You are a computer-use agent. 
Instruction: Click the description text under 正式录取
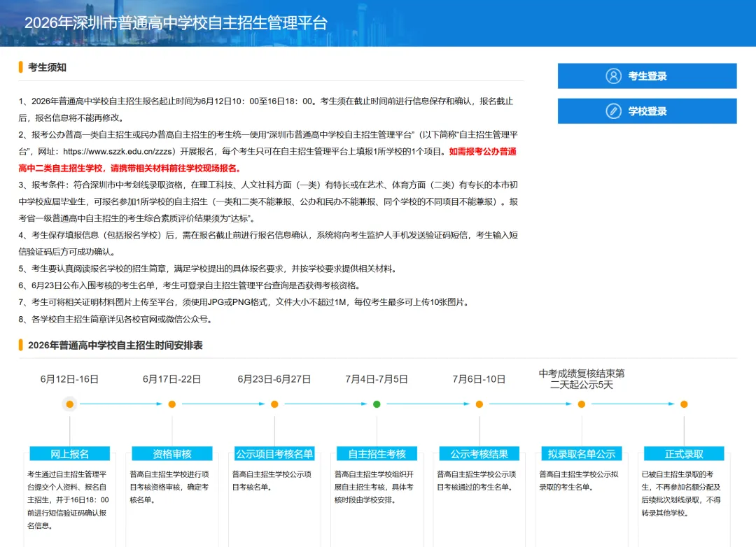point(681,494)
